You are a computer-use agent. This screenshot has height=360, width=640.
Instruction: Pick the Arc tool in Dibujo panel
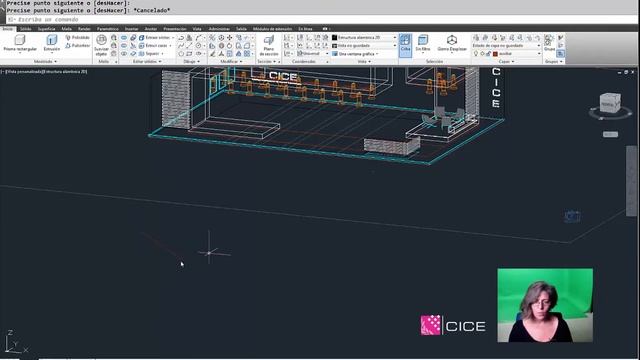(x=198, y=38)
